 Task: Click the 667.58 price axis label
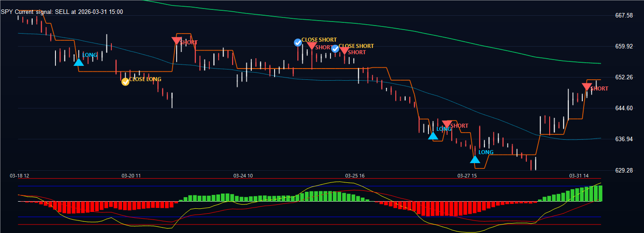point(624,15)
